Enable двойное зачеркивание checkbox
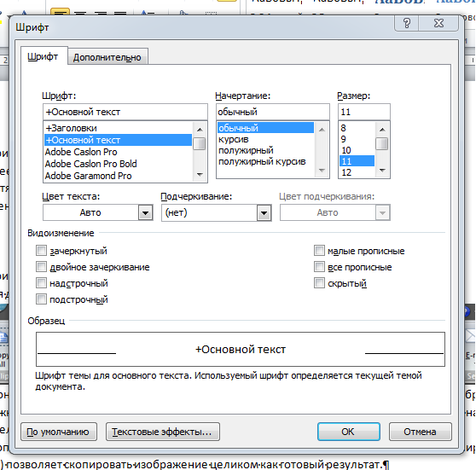 tap(41, 267)
